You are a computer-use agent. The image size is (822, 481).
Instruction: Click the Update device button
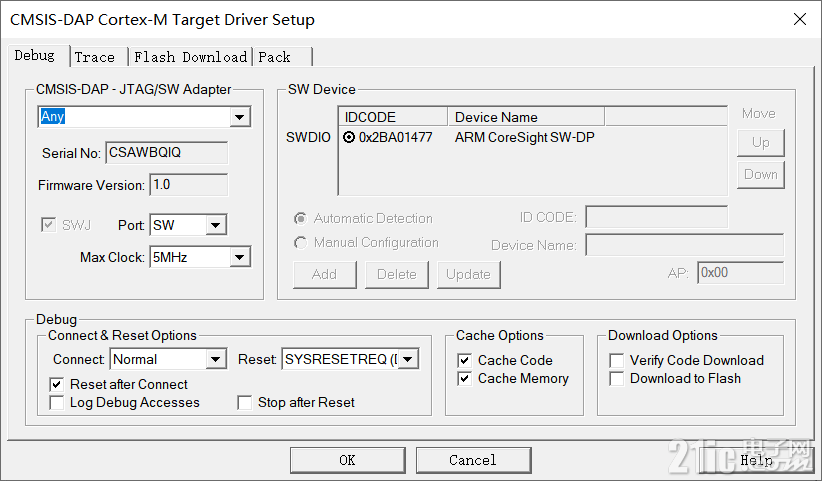469,275
